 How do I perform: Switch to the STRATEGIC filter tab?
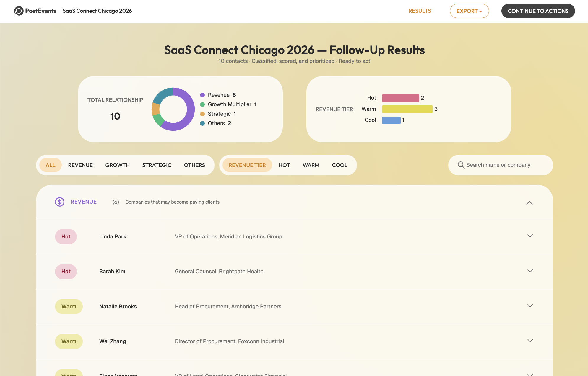[x=157, y=165]
